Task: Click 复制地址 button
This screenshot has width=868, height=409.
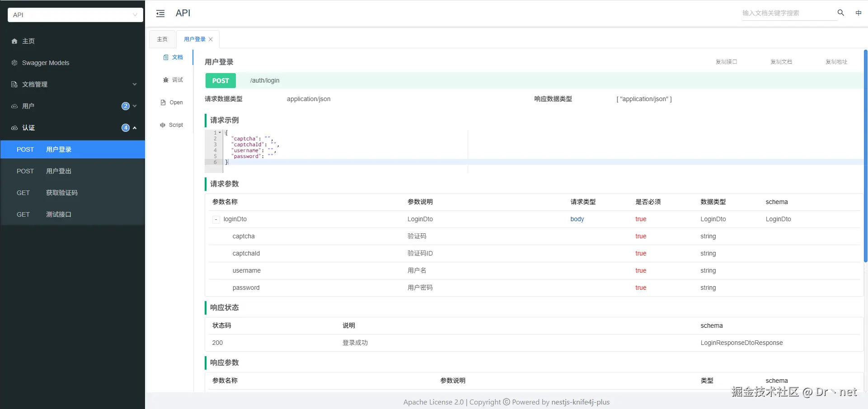Action: point(836,62)
